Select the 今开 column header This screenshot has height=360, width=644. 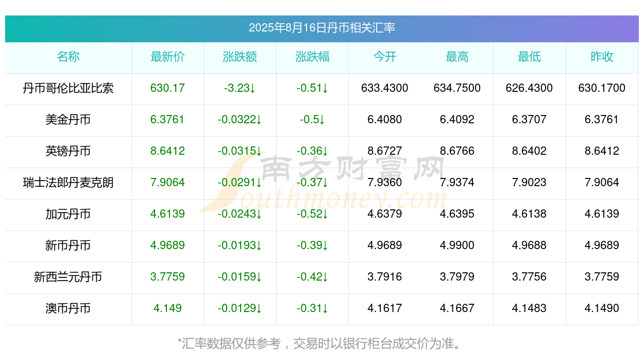point(385,57)
